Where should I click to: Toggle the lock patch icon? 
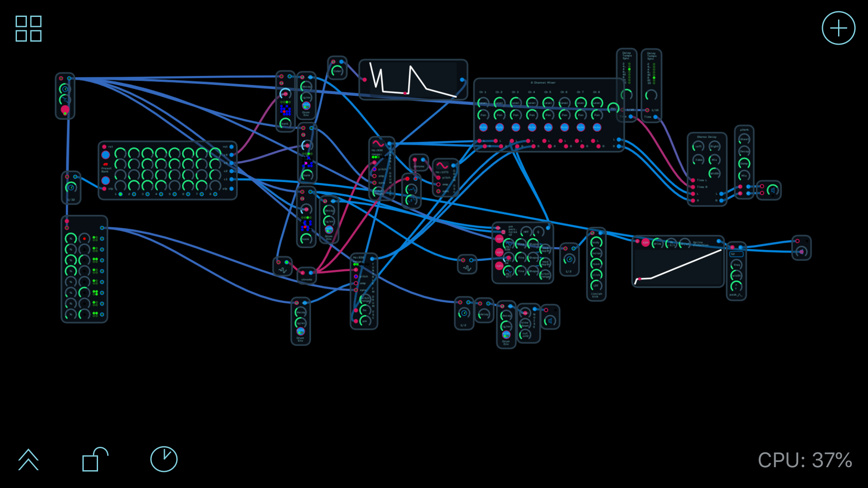pos(95,459)
